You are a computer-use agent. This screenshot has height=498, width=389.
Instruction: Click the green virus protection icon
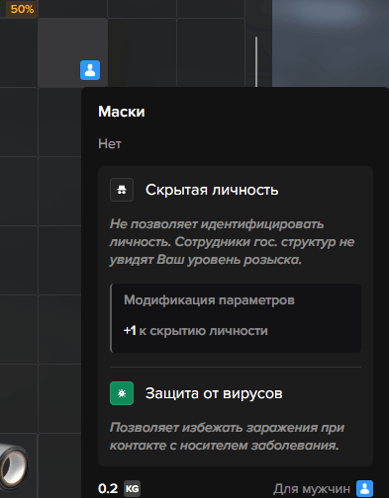click(x=122, y=393)
